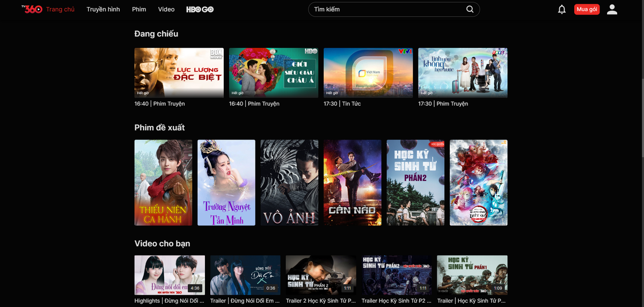644x307 pixels.
Task: Click the '17:30 | Phim Truyện' caption
Action: (443, 104)
